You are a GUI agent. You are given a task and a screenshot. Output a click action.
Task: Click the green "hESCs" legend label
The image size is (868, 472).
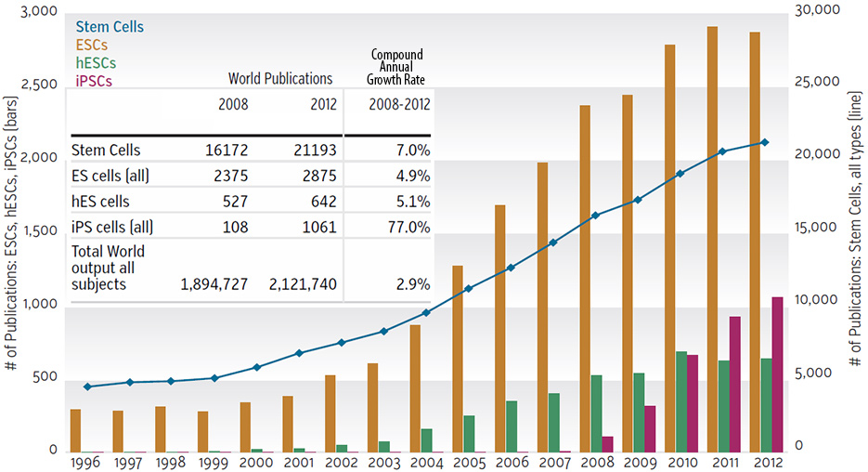(96, 63)
